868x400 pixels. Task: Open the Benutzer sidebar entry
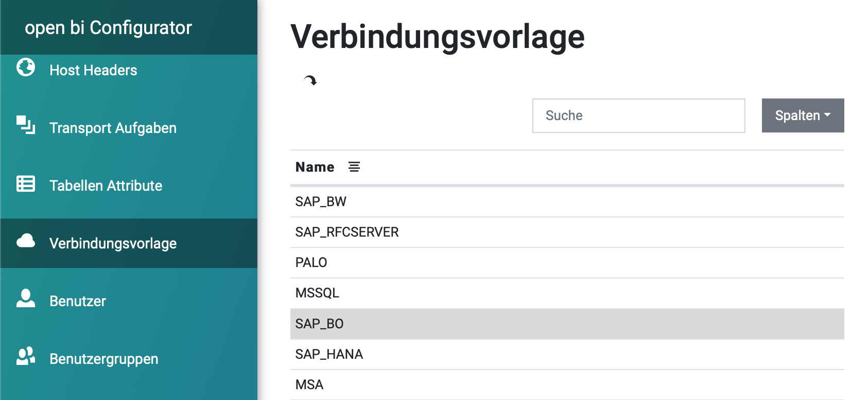pos(78,301)
